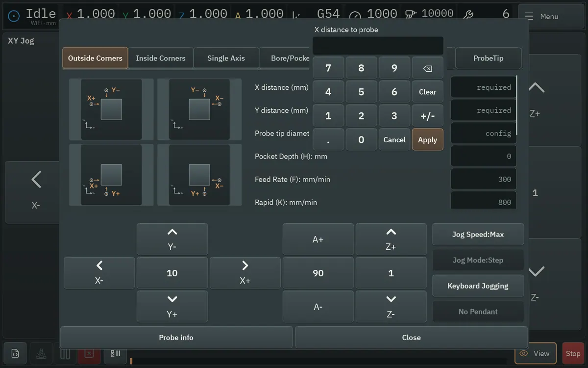
Task: Click the XY step size button showing 10
Action: tap(172, 273)
